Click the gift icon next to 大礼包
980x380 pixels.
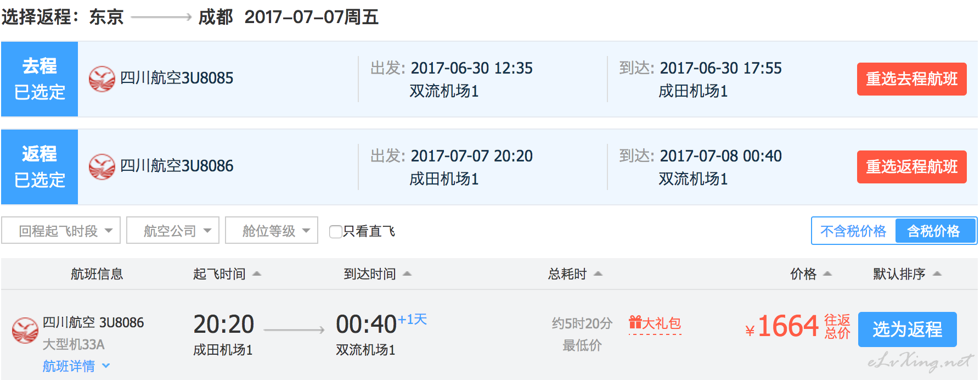coord(635,322)
